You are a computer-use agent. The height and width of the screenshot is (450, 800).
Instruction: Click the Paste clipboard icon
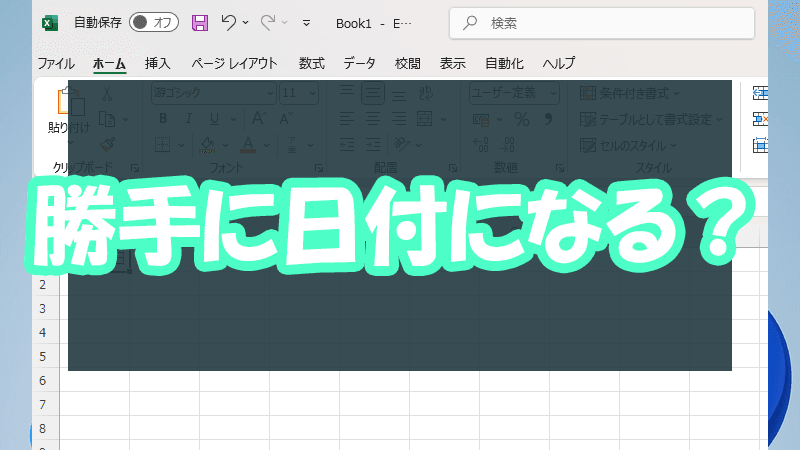tap(68, 103)
